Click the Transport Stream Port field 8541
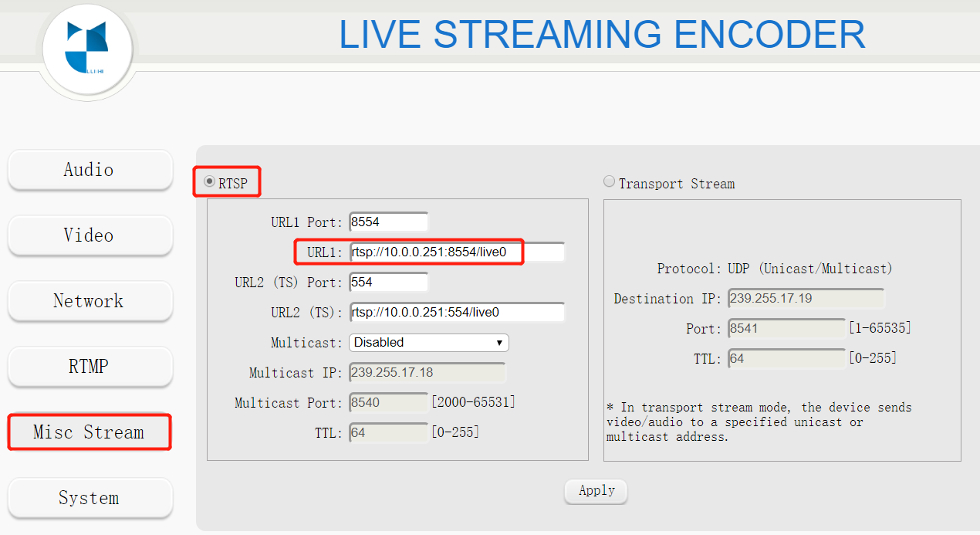 pos(786,328)
